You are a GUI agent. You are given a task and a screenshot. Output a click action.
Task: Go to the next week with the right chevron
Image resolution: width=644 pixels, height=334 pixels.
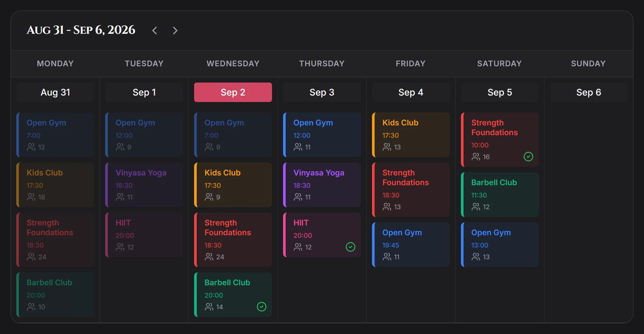(x=175, y=31)
